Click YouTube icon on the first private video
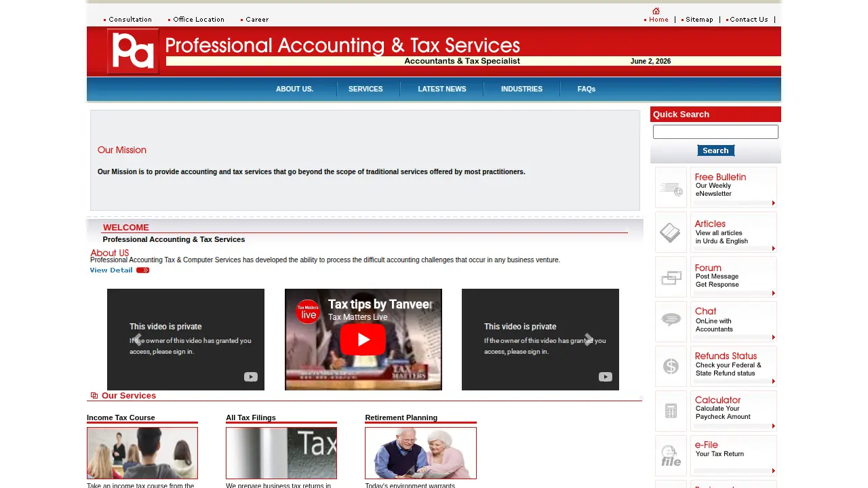 pos(251,377)
